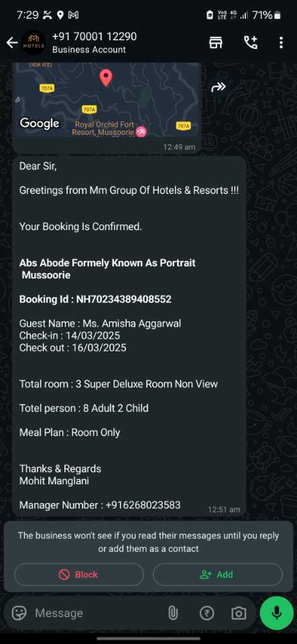Attach a file with the paperclip icon

coord(173,613)
